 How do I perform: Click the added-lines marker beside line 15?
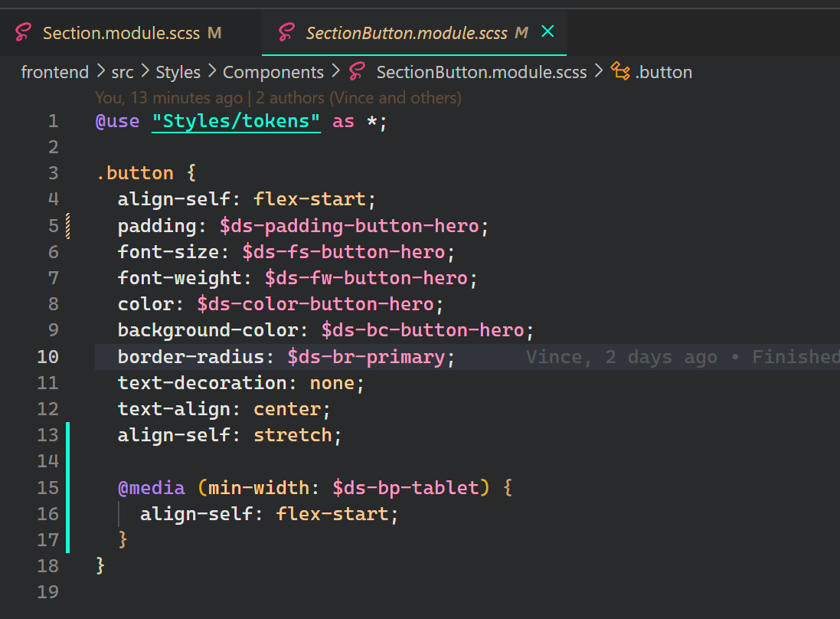pyautogui.click(x=68, y=488)
